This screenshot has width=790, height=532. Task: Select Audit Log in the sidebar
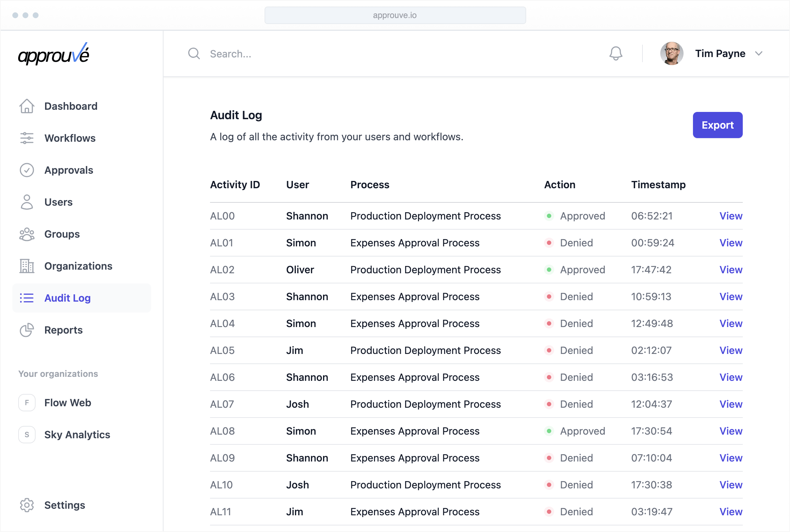(67, 298)
